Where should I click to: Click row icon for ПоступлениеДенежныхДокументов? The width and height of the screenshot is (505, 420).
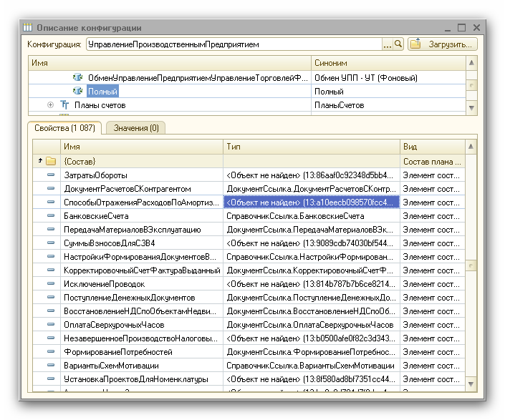(51, 297)
